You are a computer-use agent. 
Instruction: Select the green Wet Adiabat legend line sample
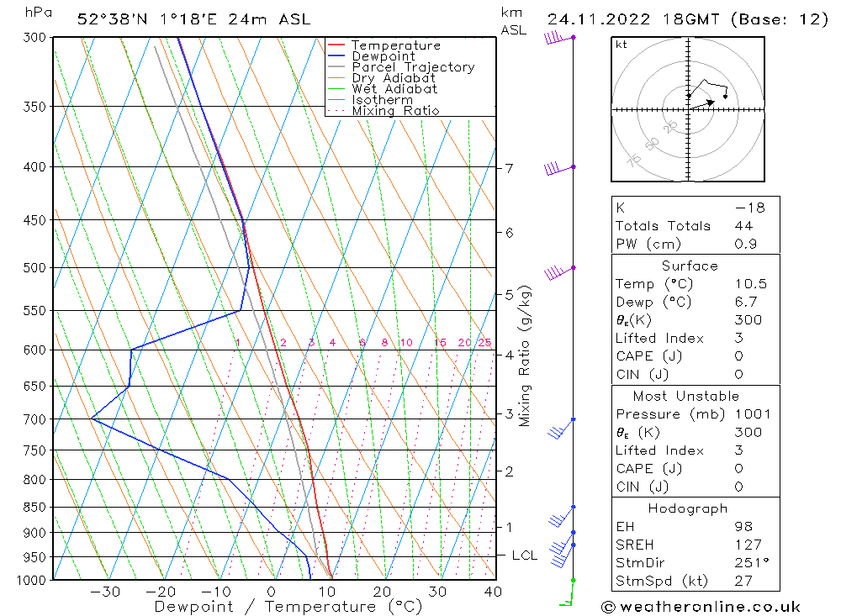point(336,88)
